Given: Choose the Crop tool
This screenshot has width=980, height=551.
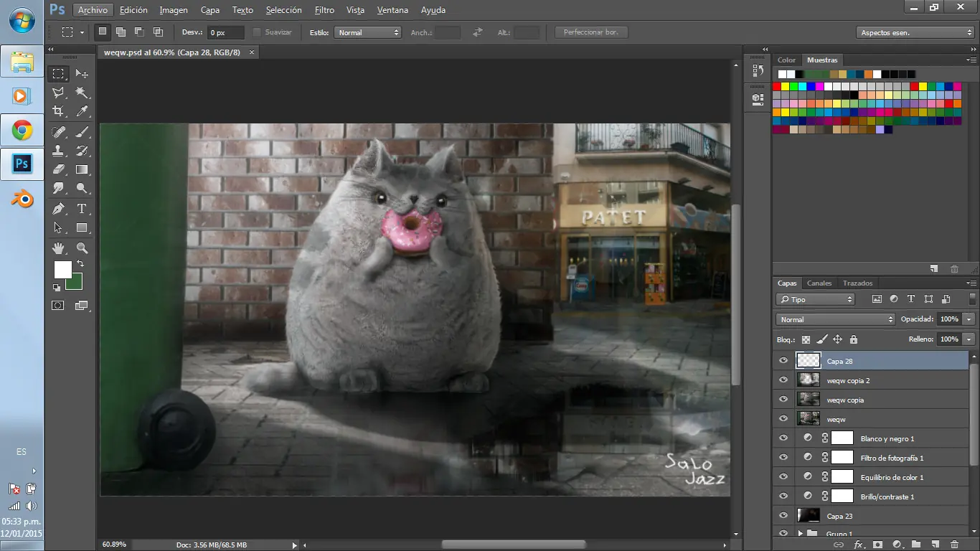Looking at the screenshot, I should coord(59,111).
